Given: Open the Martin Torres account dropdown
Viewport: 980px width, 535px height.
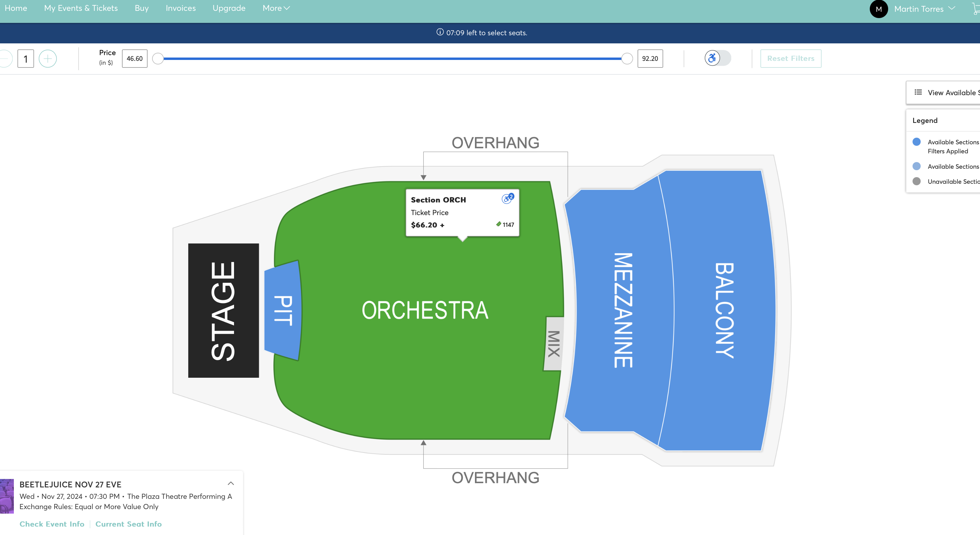Looking at the screenshot, I should (x=925, y=9).
